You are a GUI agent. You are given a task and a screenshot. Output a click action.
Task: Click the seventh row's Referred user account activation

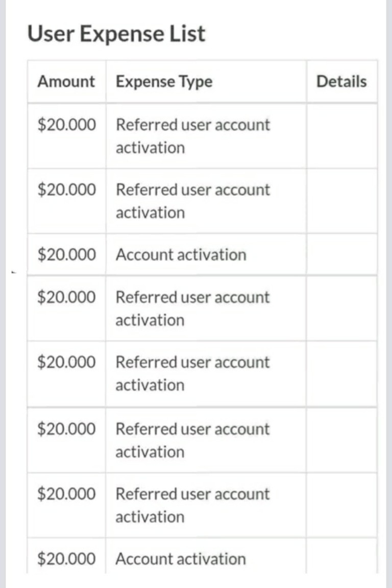point(192,505)
